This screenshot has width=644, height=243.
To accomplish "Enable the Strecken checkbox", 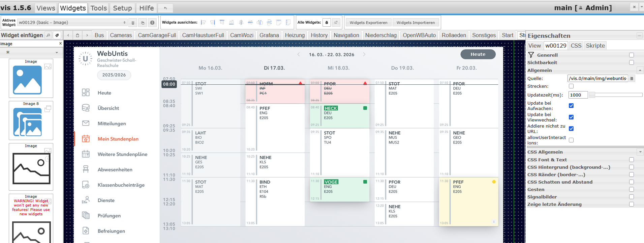I will (571, 86).
